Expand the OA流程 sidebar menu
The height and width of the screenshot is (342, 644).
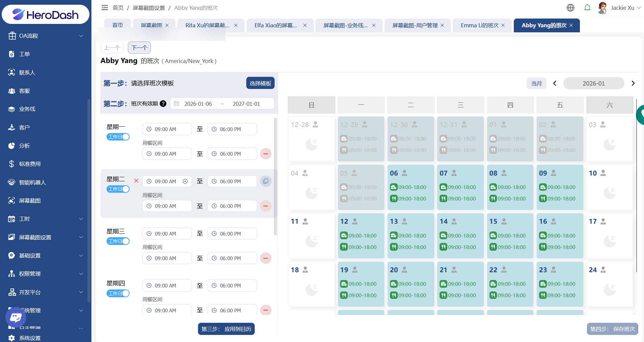pyautogui.click(x=46, y=36)
